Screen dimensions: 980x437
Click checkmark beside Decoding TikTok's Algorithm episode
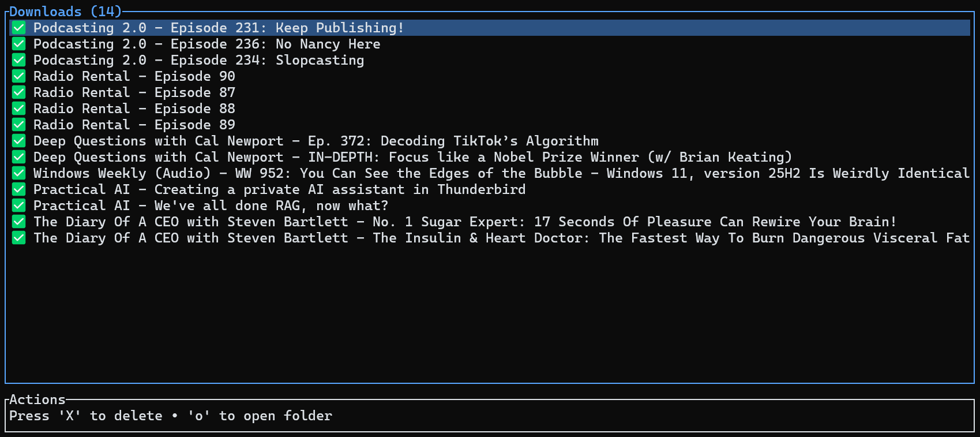tap(19, 141)
